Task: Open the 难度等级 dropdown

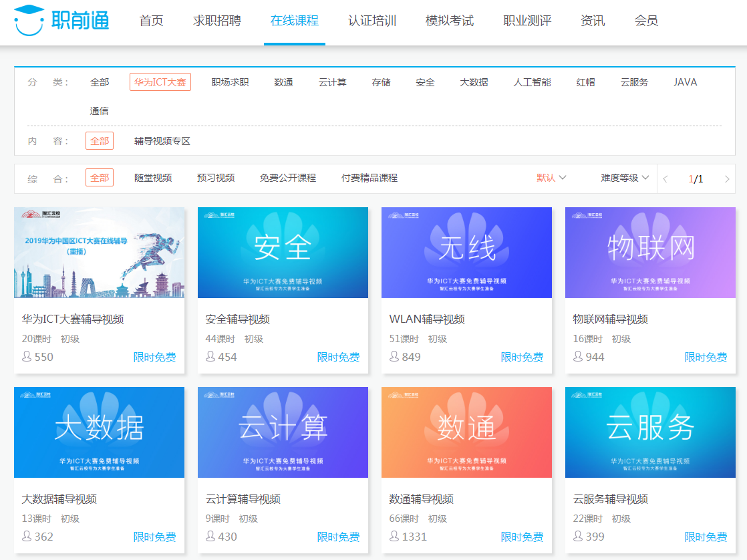Action: 625,178
